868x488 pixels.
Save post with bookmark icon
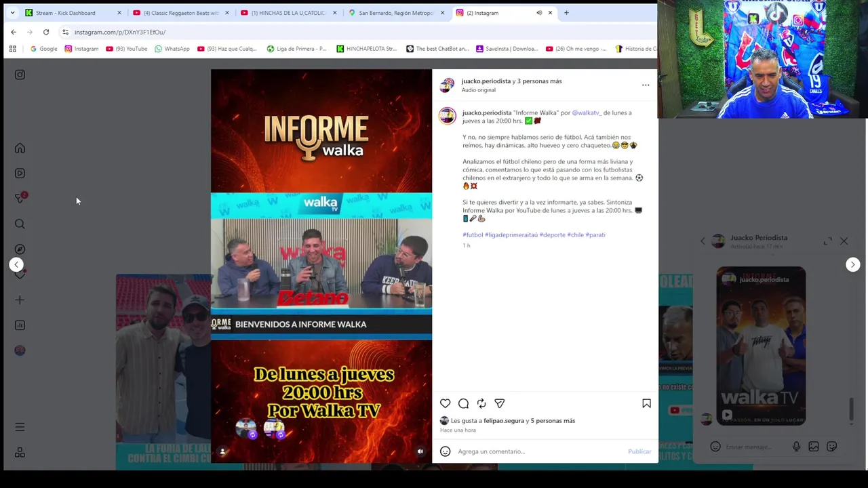pos(646,403)
